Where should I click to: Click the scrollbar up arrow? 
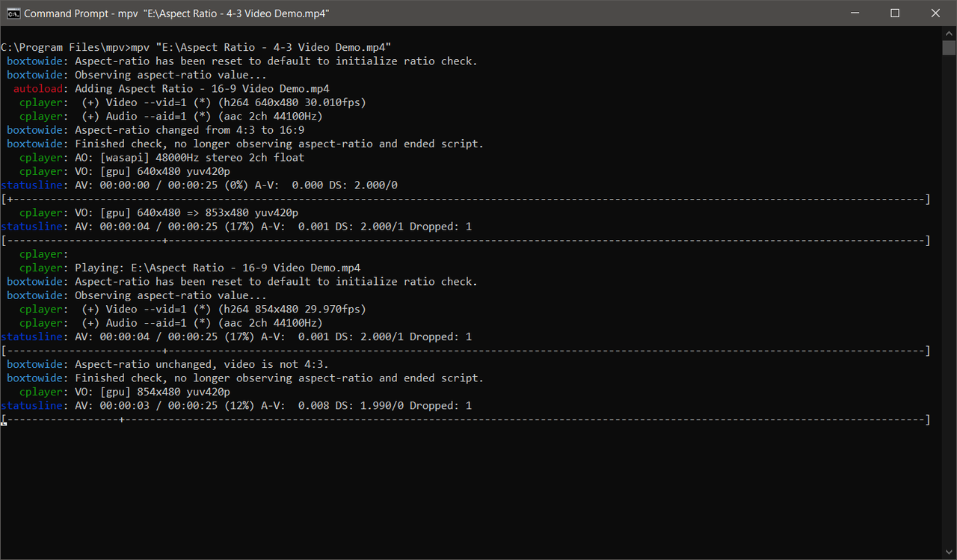[948, 33]
